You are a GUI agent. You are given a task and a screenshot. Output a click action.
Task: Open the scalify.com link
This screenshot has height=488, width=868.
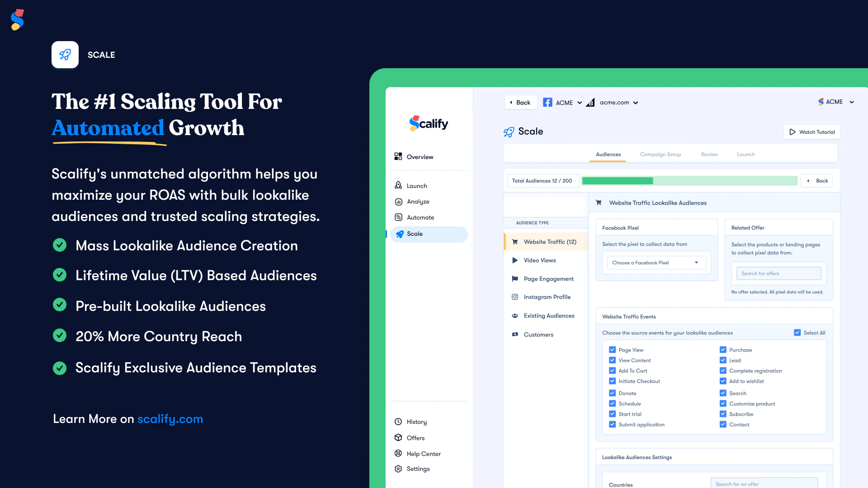170,419
